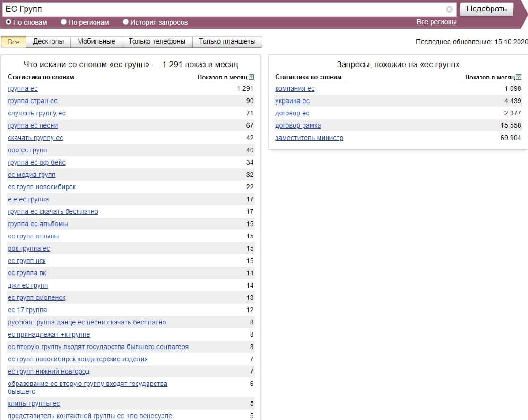Switch to the 'Мобильные' tab
528x420 pixels.
tap(96, 42)
